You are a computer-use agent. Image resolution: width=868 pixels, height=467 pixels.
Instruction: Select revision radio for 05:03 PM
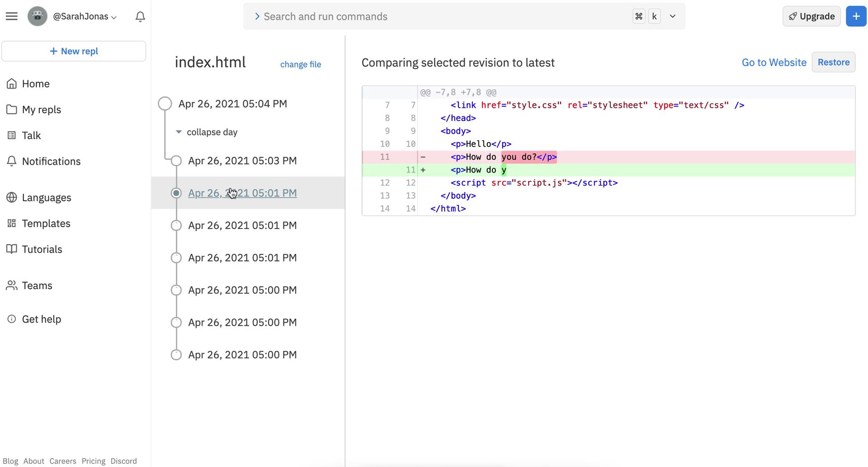pyautogui.click(x=176, y=161)
